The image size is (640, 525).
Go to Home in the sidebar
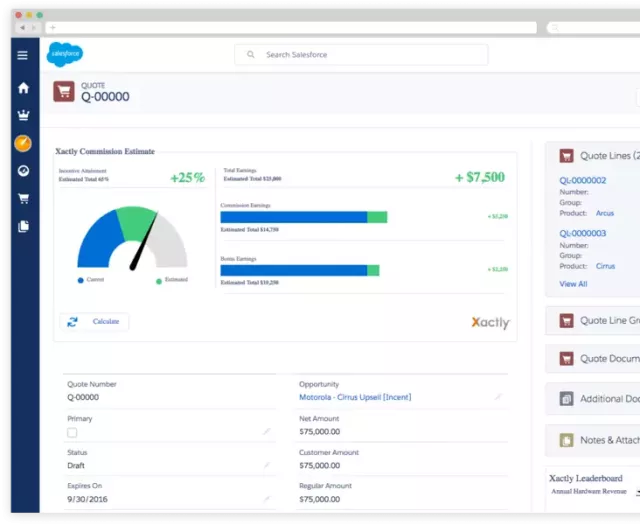pos(22,88)
